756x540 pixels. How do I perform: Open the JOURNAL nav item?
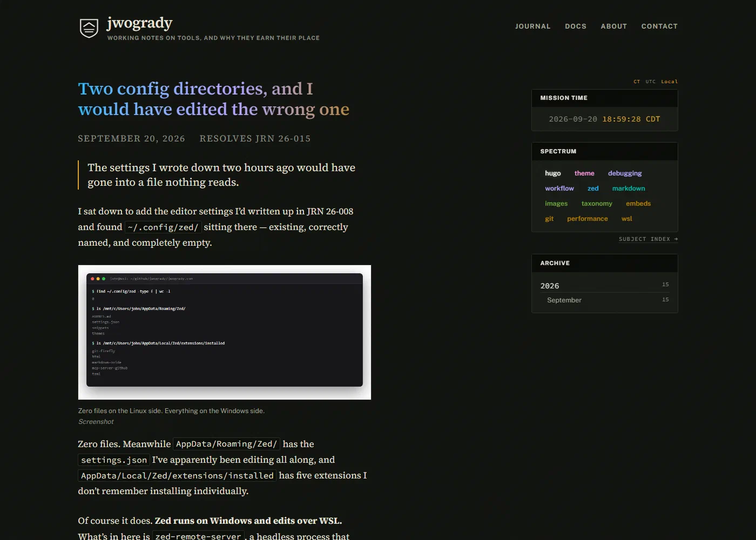tap(533, 26)
